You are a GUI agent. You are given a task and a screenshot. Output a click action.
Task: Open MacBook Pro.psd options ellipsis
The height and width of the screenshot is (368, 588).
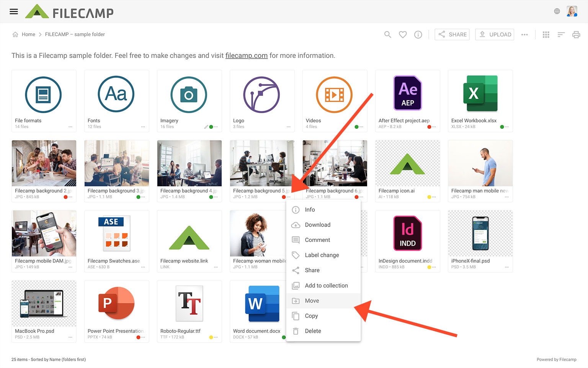[70, 337]
